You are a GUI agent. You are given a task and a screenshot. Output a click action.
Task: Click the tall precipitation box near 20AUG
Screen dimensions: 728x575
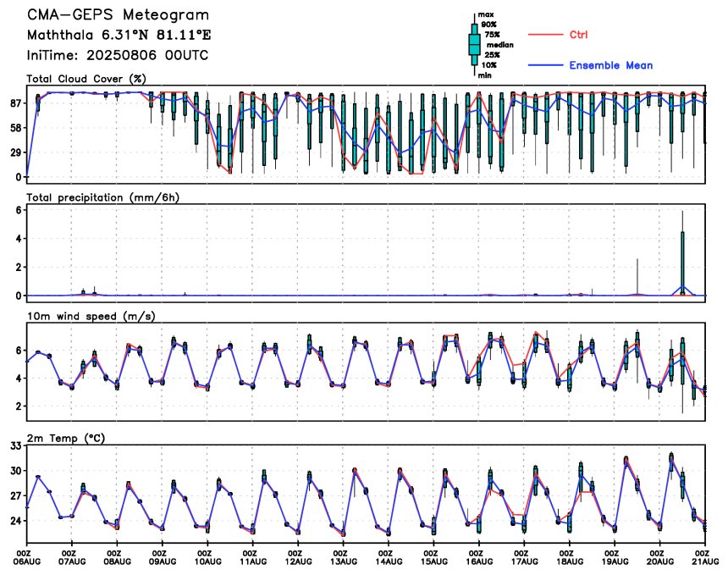click(x=682, y=263)
